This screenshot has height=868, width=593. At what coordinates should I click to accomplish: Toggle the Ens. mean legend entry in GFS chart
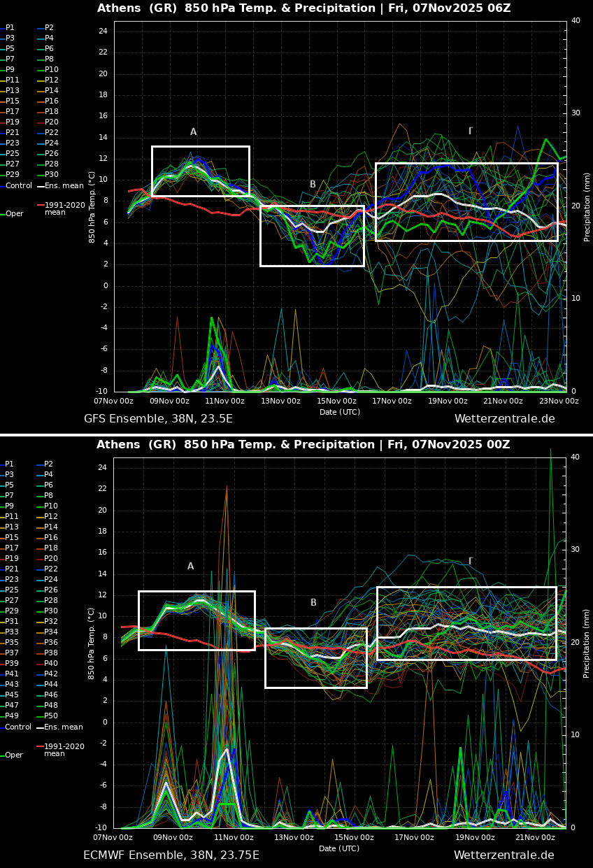(64, 186)
